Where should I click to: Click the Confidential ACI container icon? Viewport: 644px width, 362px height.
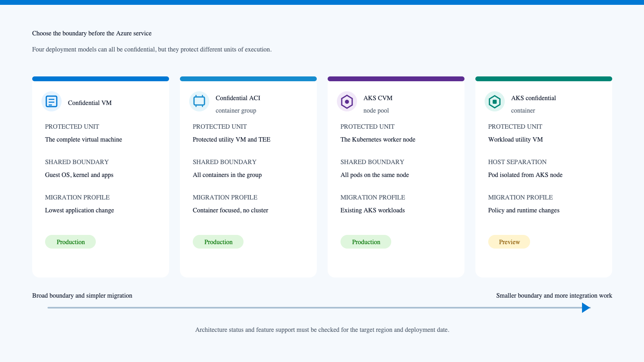(x=199, y=101)
